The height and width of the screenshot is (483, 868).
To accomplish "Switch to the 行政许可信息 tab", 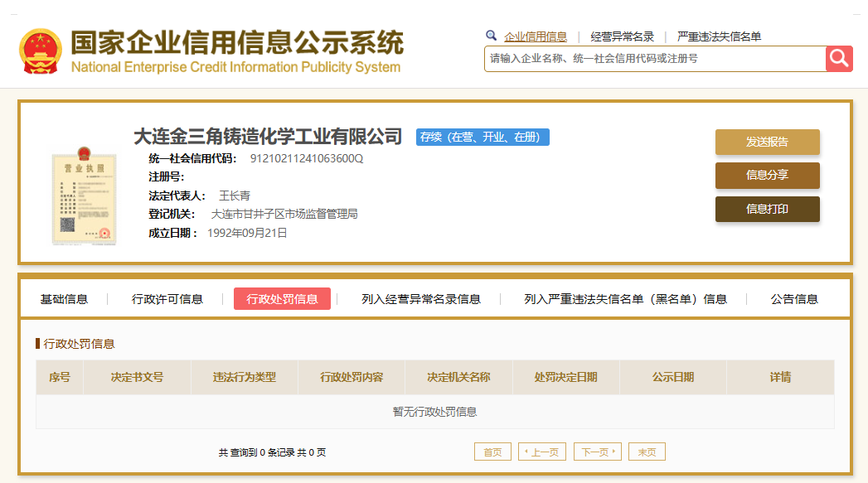I will pos(167,299).
